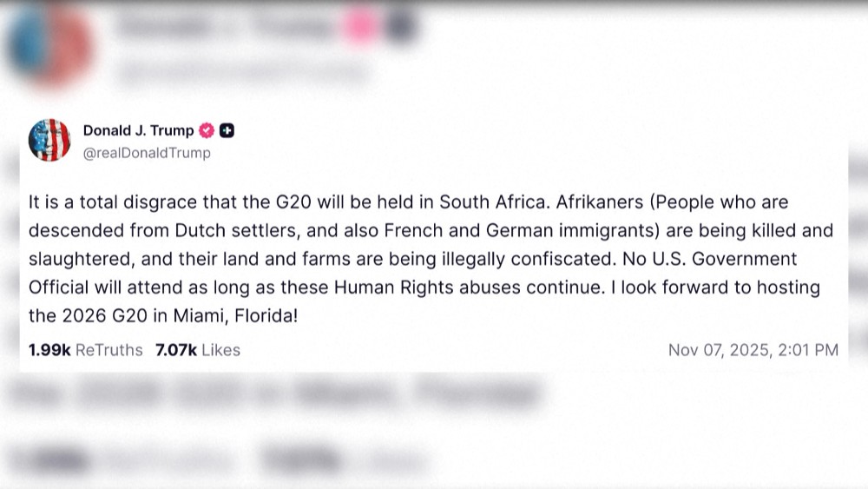View the 1.99k ReTruths count
The image size is (868, 489).
pos(85,350)
